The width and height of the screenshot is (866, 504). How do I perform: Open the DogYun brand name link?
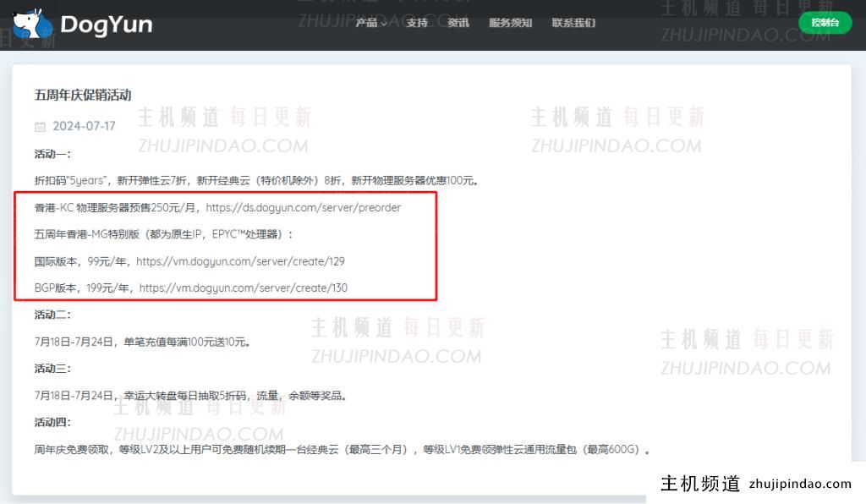(x=106, y=25)
